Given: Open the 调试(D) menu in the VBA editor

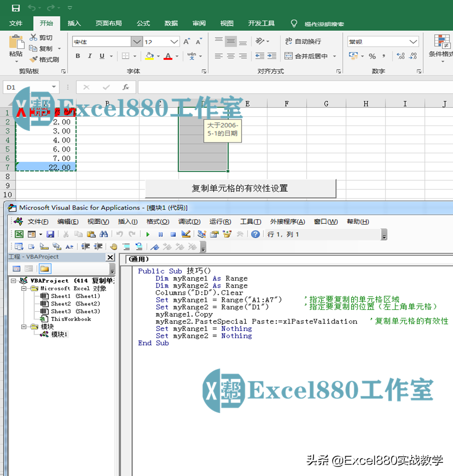Looking at the screenshot, I should pos(189,222).
